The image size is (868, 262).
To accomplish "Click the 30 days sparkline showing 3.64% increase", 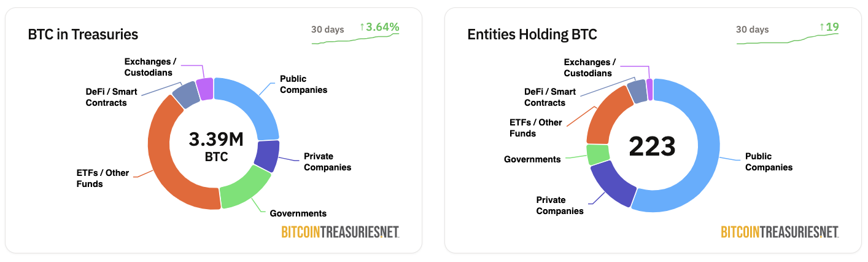I will click(x=355, y=38).
